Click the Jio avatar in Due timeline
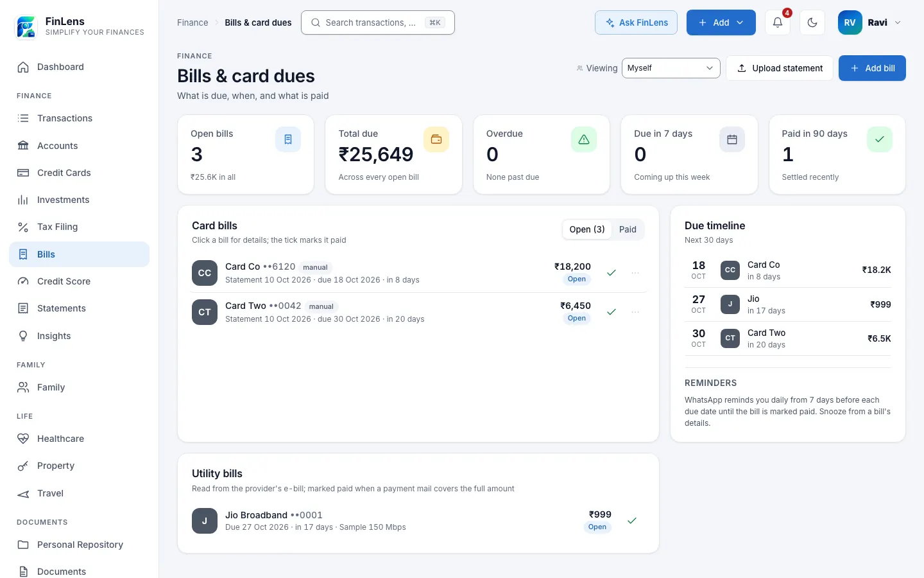 tap(730, 304)
